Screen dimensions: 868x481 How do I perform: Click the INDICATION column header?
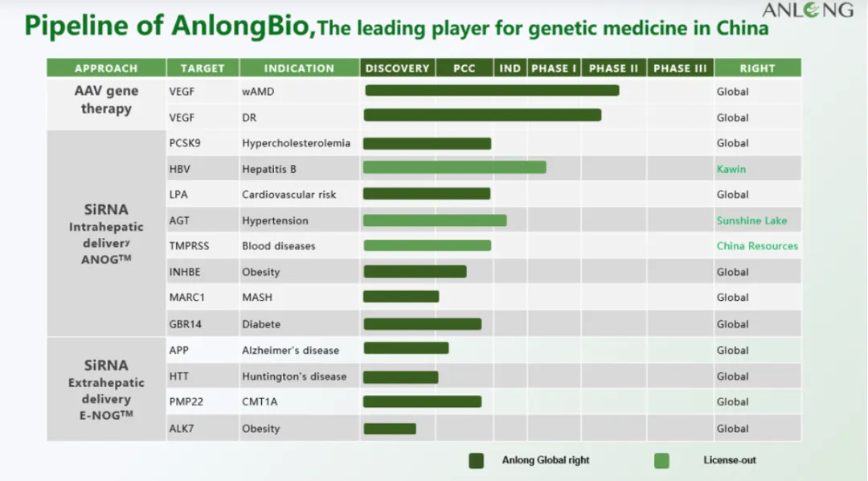click(299, 68)
